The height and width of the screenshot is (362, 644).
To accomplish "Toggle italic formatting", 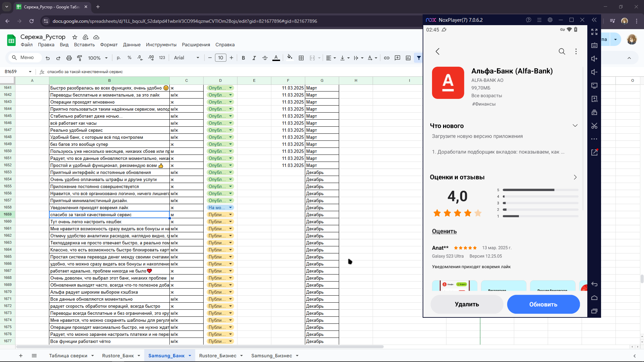I will [x=254, y=58].
